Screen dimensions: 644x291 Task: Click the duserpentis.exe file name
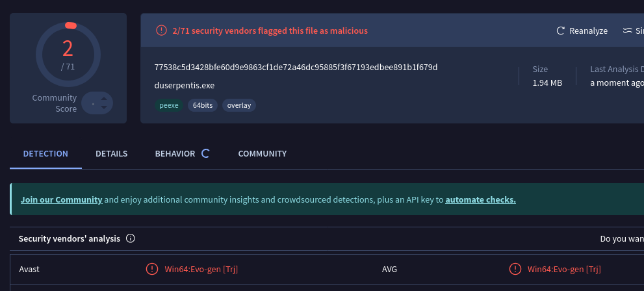coord(185,85)
